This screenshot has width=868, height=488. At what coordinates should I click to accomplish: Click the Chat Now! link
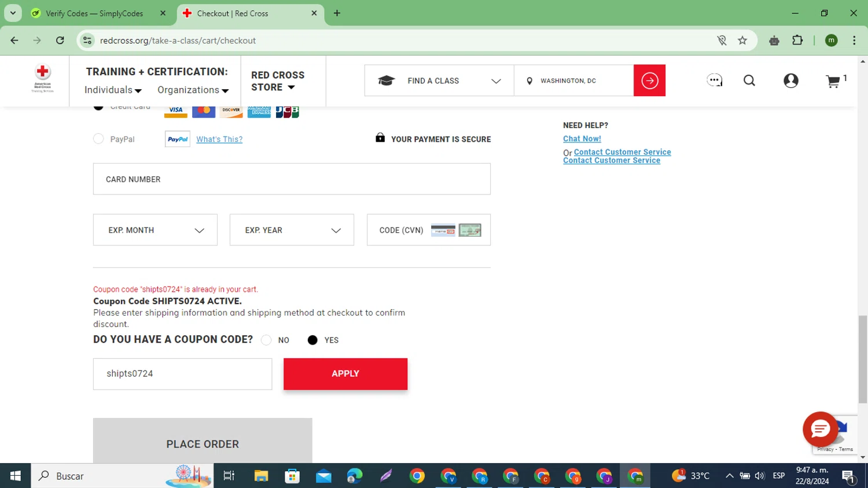(582, 139)
